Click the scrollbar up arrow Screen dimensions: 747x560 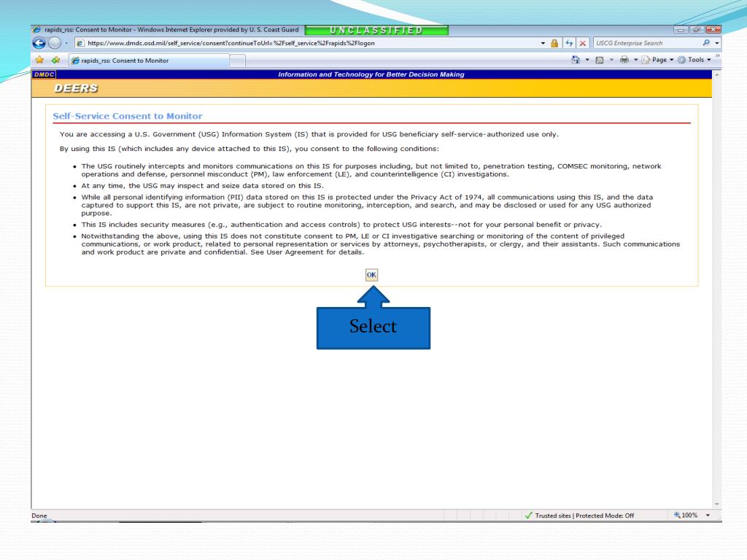point(716,75)
